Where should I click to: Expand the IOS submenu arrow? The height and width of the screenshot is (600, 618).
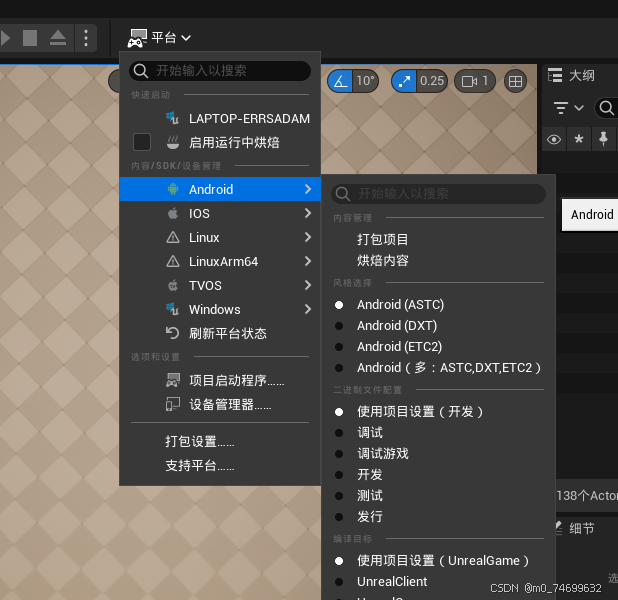click(x=308, y=213)
